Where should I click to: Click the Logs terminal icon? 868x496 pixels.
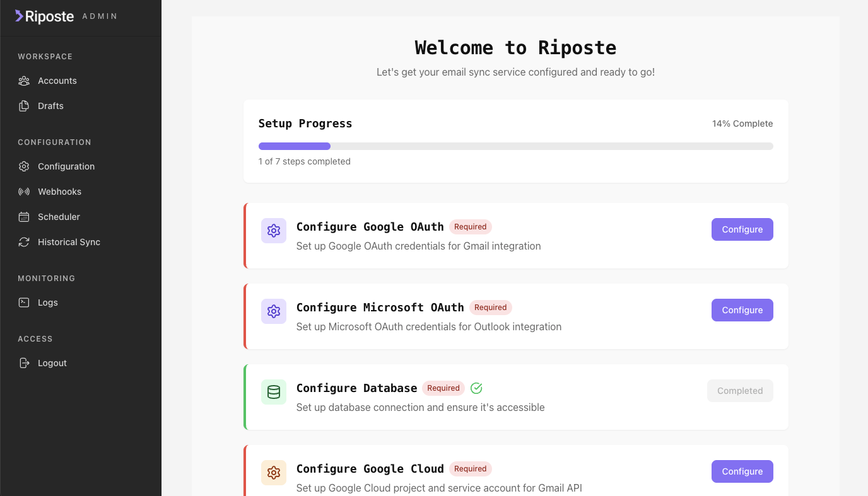(24, 303)
